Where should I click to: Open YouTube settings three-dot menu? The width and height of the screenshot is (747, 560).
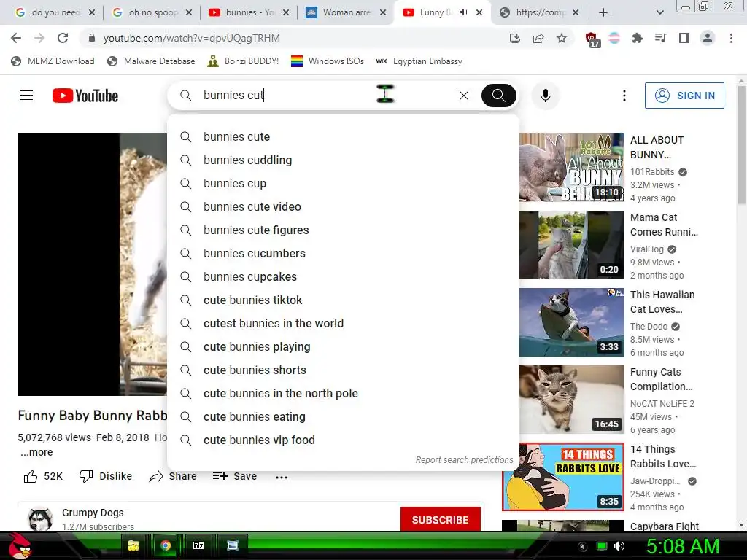624,96
